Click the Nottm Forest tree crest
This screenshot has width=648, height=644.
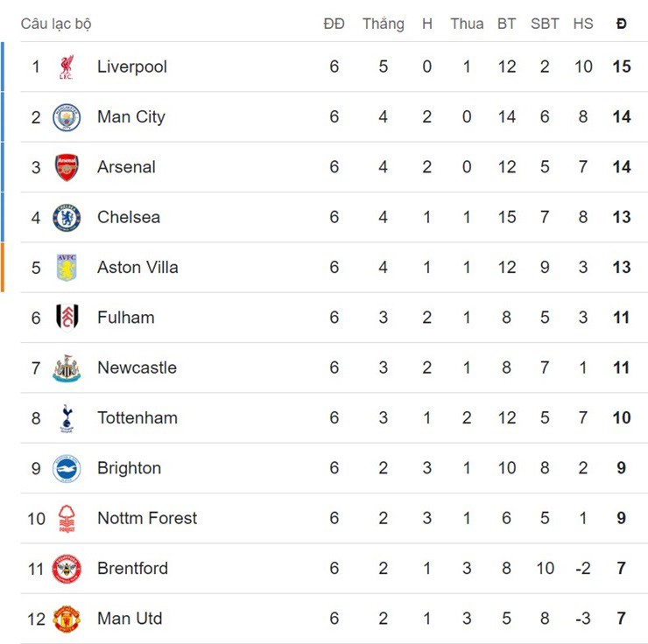pos(67,519)
